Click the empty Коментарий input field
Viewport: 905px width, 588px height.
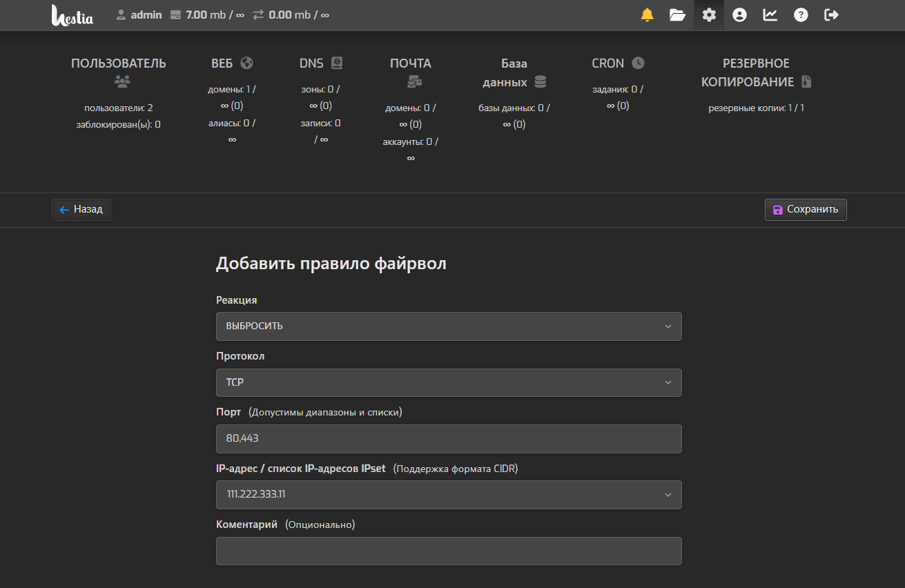[449, 551]
